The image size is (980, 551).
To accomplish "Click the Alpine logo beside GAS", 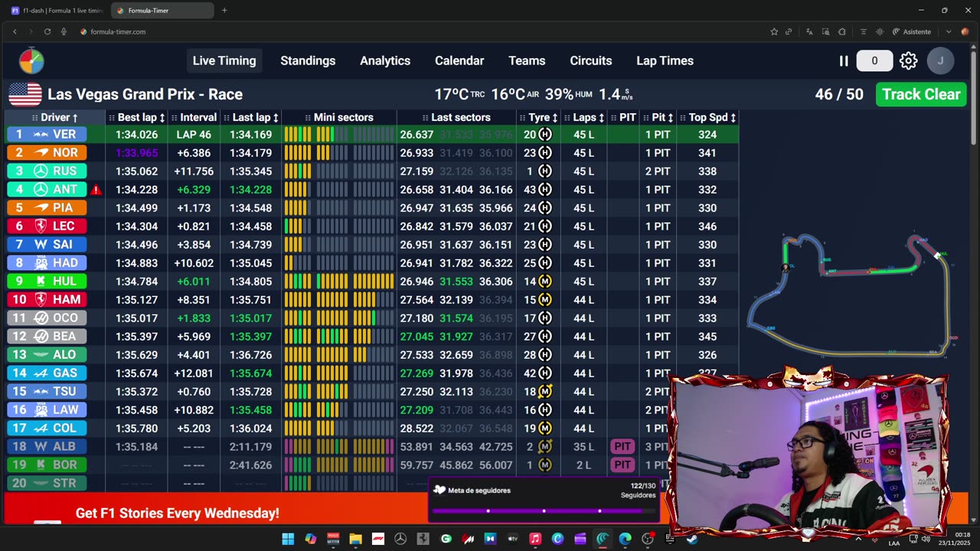I will tap(41, 373).
